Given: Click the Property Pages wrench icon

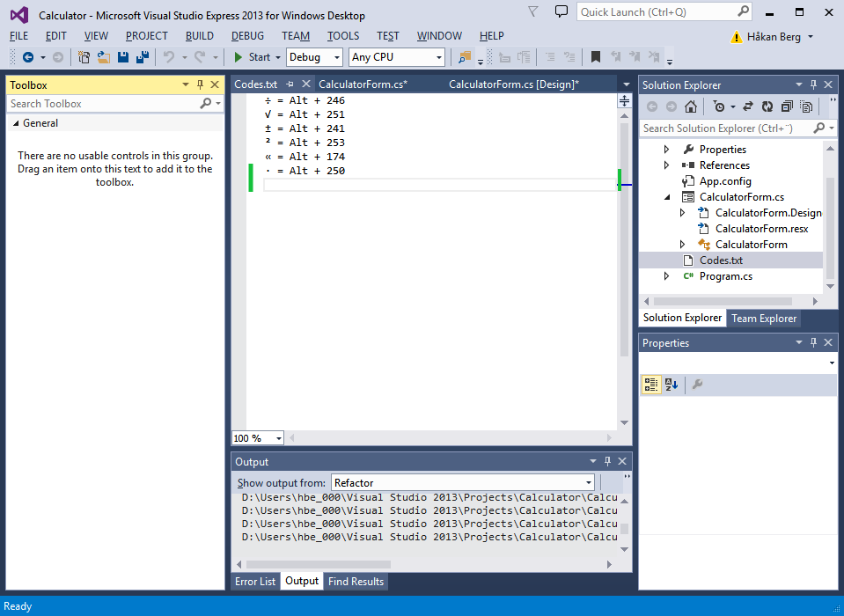Looking at the screenshot, I should point(697,385).
